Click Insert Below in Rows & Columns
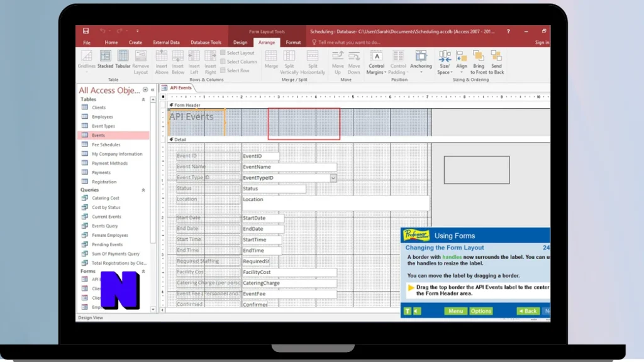Screen dimensions: 644x362 tap(178, 62)
